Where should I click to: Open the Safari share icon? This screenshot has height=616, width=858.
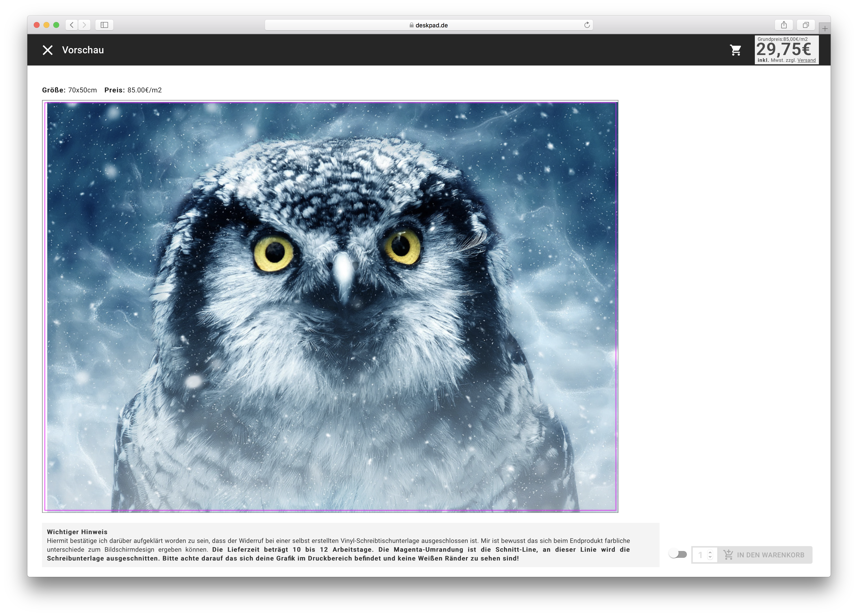pyautogui.click(x=784, y=25)
